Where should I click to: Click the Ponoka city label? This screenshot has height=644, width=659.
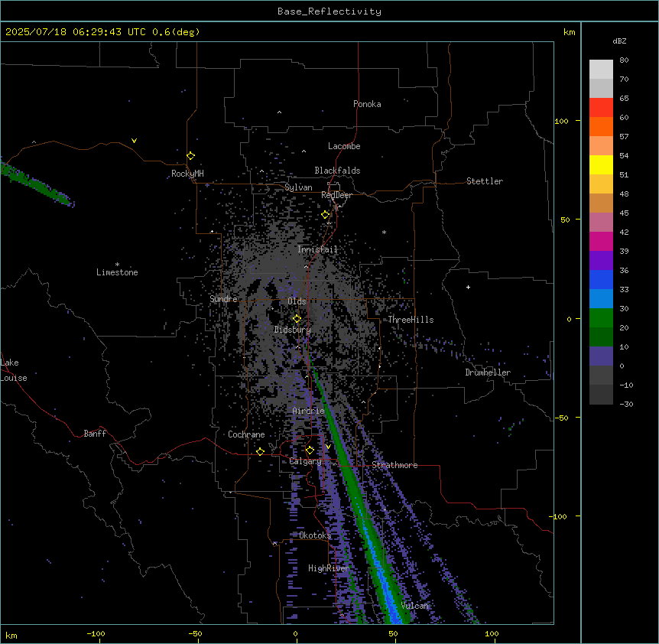(367, 104)
